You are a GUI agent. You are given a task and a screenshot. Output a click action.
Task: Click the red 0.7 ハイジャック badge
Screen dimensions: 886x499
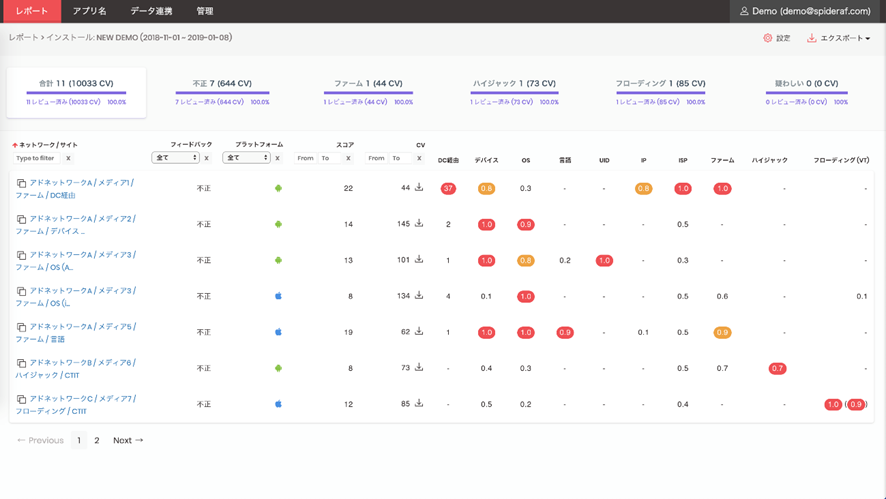pyautogui.click(x=778, y=368)
